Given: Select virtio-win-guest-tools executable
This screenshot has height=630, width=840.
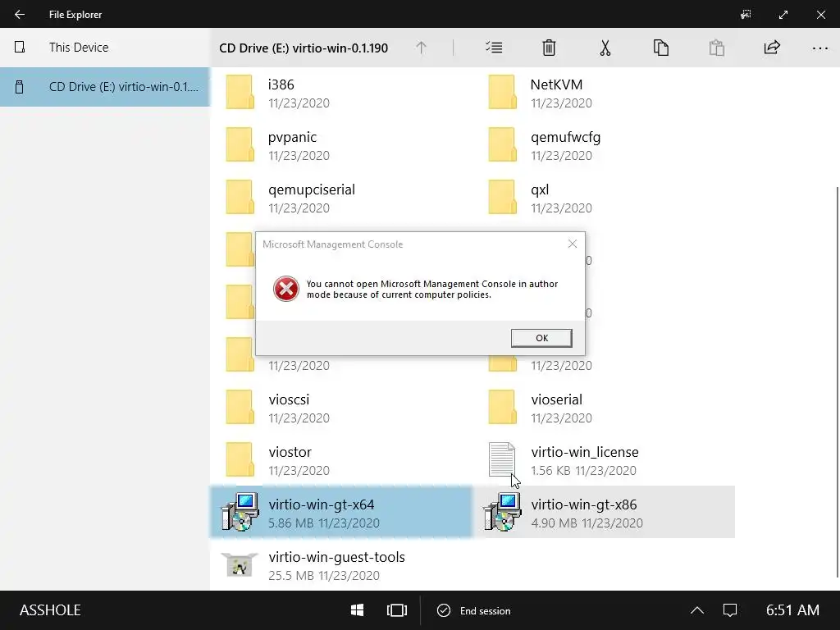Looking at the screenshot, I should pos(340,566).
